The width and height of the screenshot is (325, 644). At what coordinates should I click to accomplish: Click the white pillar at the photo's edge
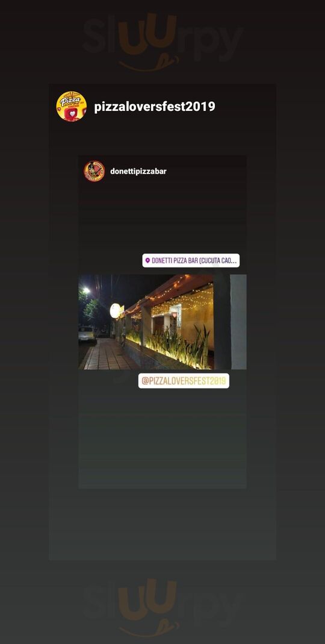pyautogui.click(x=238, y=322)
